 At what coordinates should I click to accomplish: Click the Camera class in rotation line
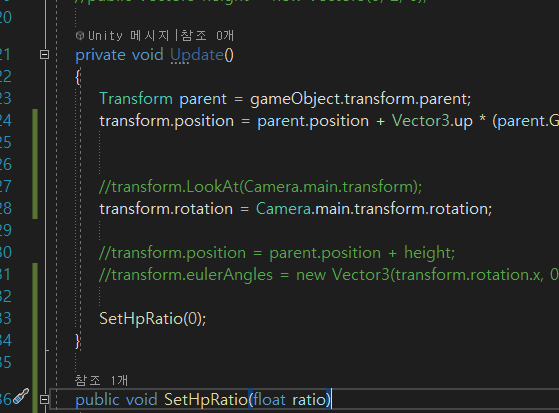pos(283,209)
